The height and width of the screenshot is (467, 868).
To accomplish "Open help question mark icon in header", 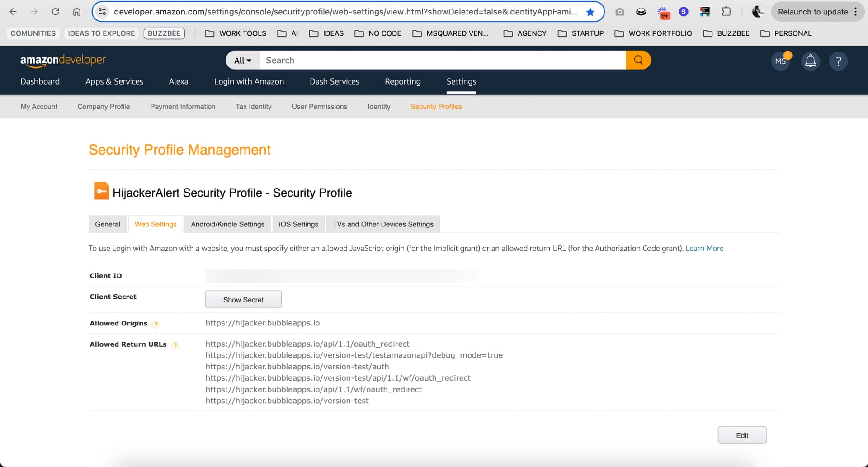I will [839, 61].
